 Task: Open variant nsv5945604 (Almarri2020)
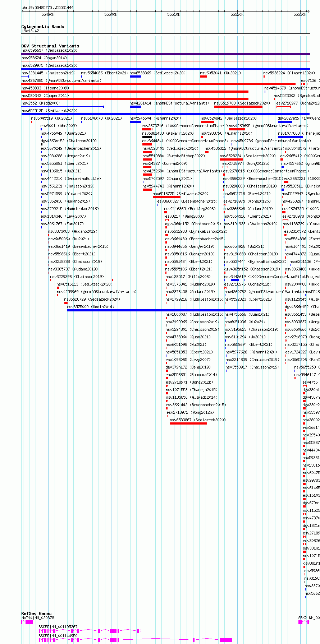155,118
